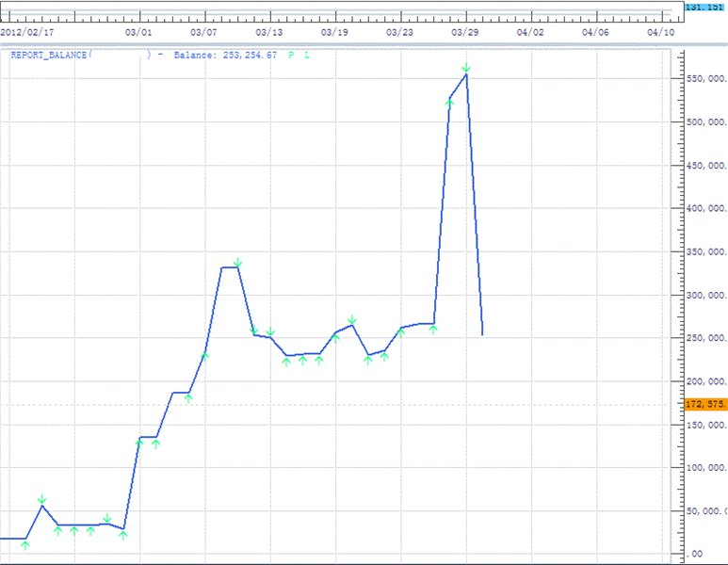The image size is (728, 565).
Task: Toggle the green L indicator next to Balance
Action: pyautogui.click(x=306, y=56)
